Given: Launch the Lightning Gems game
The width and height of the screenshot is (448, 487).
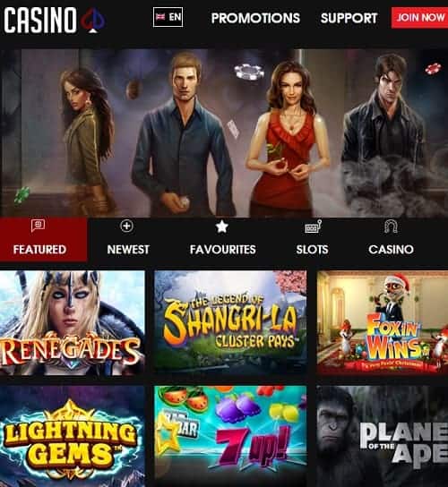Looking at the screenshot, I should pos(72,436).
